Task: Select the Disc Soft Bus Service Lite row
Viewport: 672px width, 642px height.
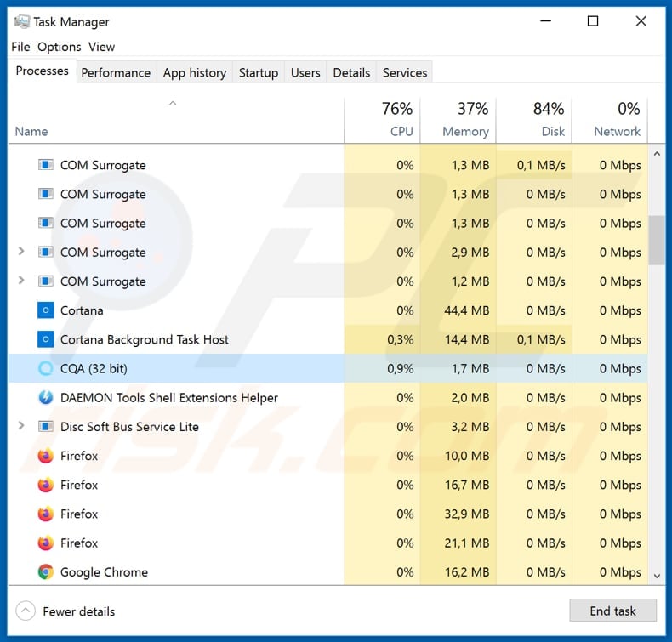Action: click(x=327, y=427)
